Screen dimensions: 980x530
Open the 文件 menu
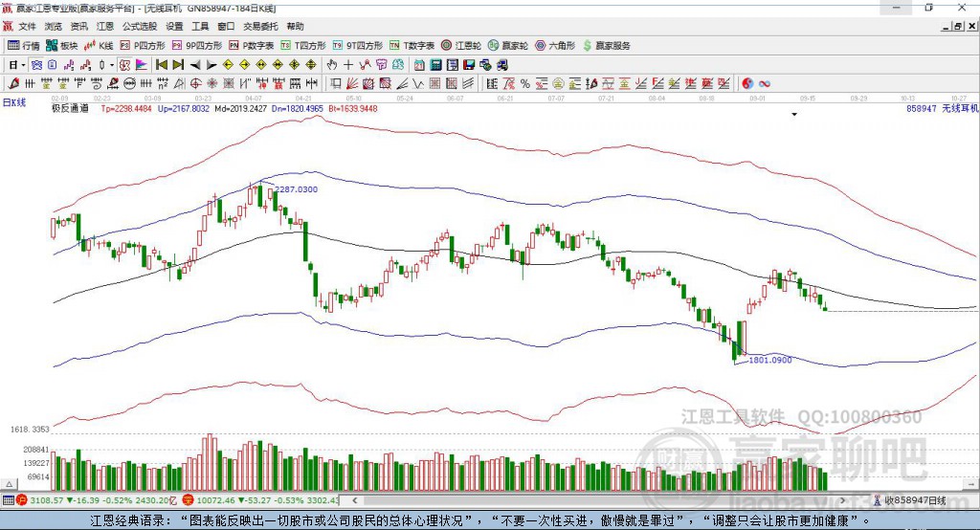coord(27,26)
